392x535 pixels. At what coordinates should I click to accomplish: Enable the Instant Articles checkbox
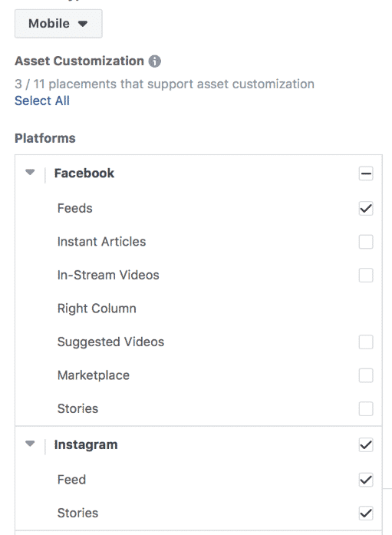366,242
